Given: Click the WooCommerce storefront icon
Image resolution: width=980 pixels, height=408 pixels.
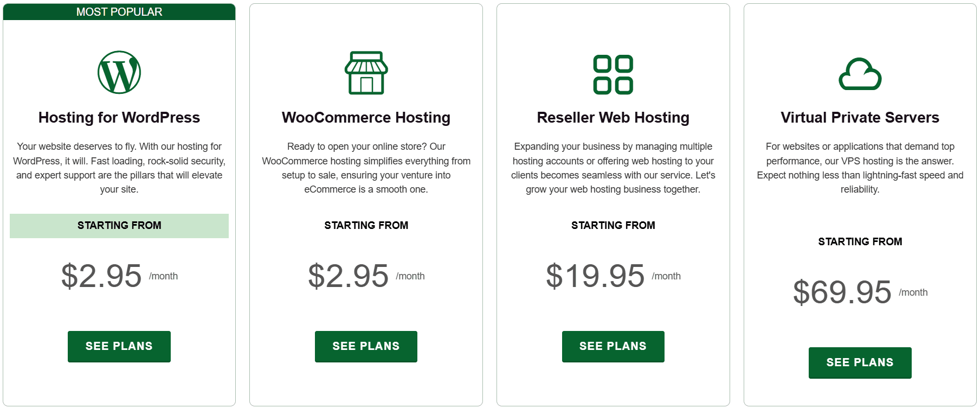Looking at the screenshot, I should [366, 73].
